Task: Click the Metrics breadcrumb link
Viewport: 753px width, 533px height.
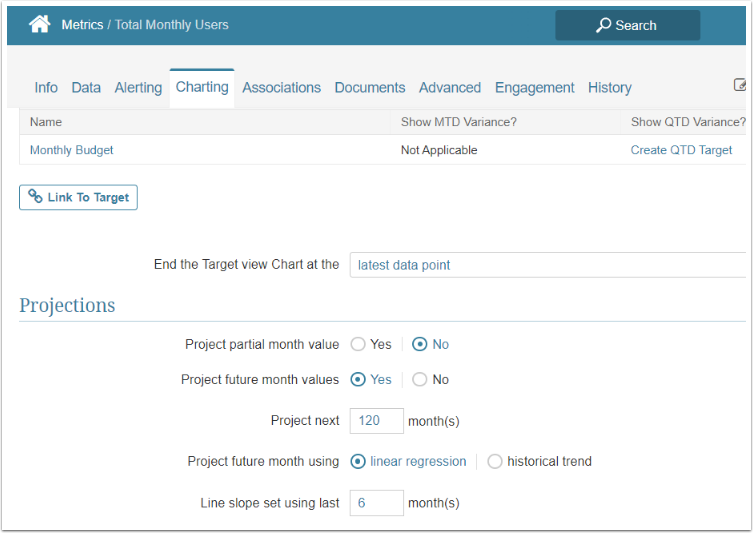Action: pyautogui.click(x=82, y=25)
